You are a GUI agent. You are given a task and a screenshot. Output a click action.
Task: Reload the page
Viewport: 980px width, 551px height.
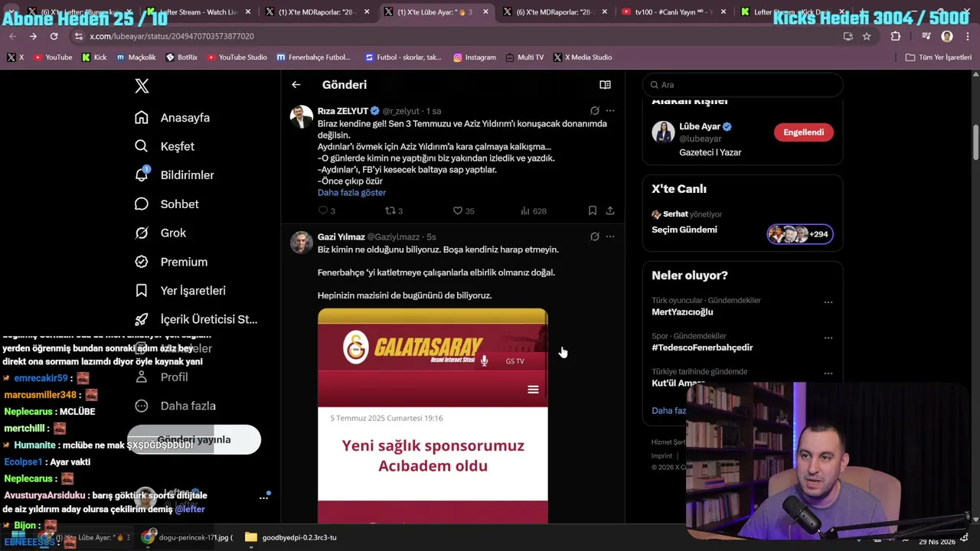pyautogui.click(x=54, y=36)
